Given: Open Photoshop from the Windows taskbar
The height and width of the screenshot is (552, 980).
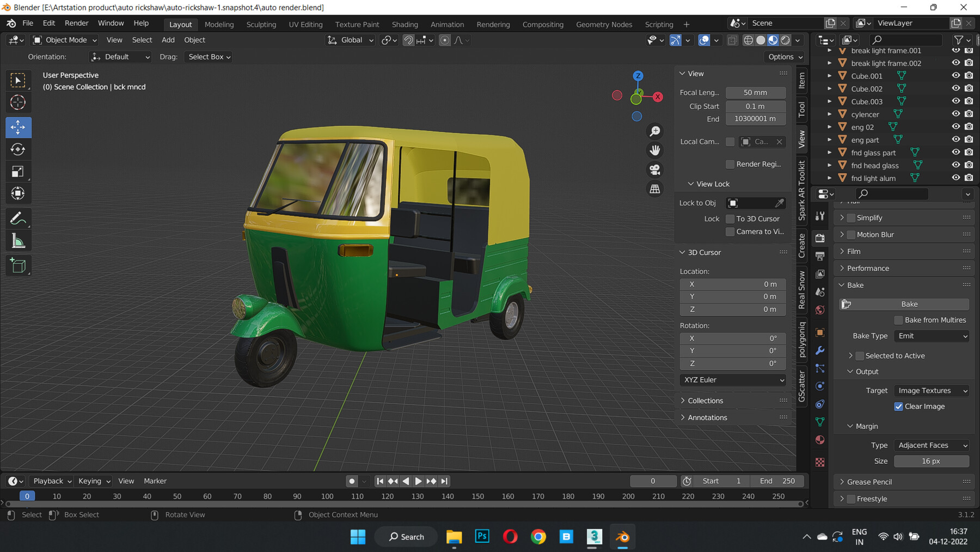Looking at the screenshot, I should [x=482, y=537].
